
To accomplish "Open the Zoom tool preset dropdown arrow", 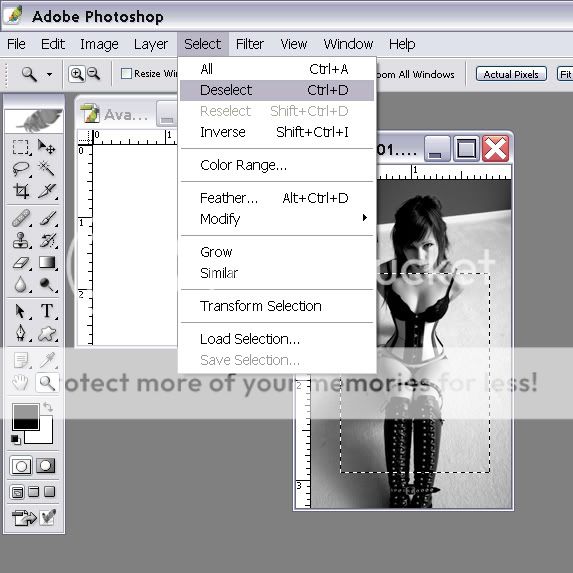I will 49,74.
